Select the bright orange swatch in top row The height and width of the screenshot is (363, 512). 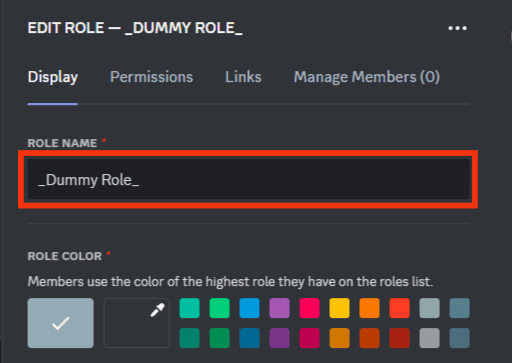(370, 308)
